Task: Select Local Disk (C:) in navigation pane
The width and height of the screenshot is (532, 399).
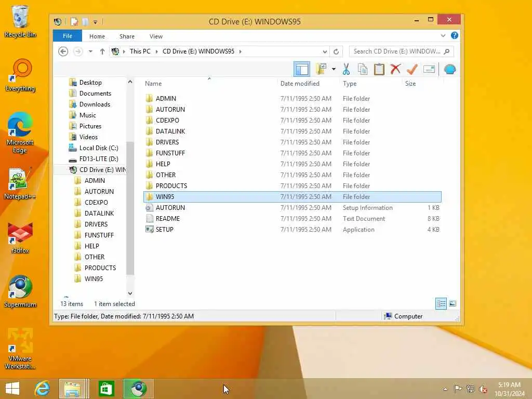Action: coord(98,148)
